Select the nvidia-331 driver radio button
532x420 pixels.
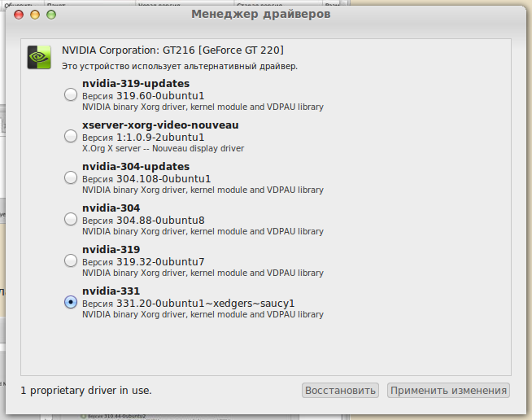pos(71,302)
